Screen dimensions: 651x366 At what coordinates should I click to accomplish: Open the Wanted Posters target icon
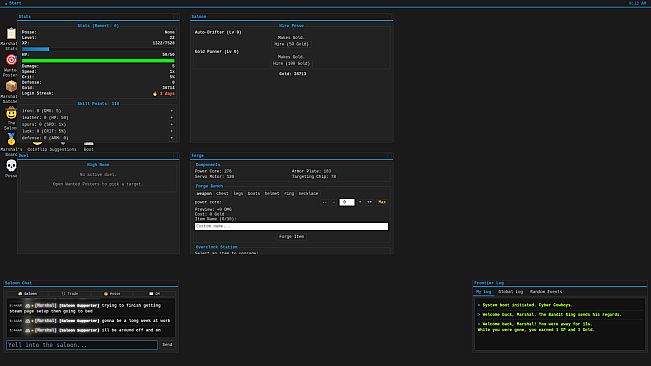11,60
